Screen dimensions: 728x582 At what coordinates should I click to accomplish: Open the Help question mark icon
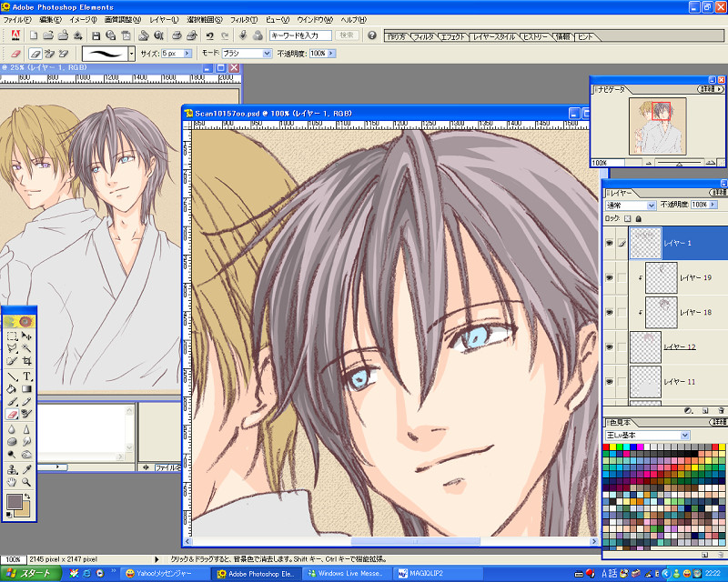[x=372, y=35]
